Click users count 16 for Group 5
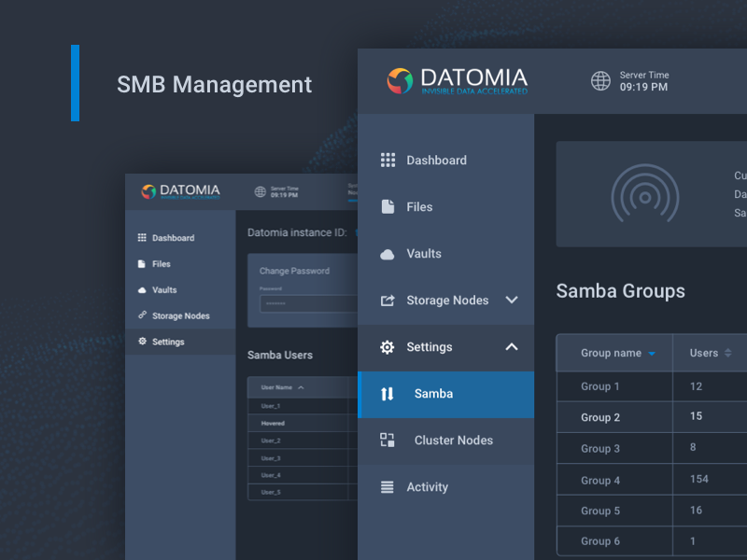The image size is (747, 560). [x=696, y=511]
